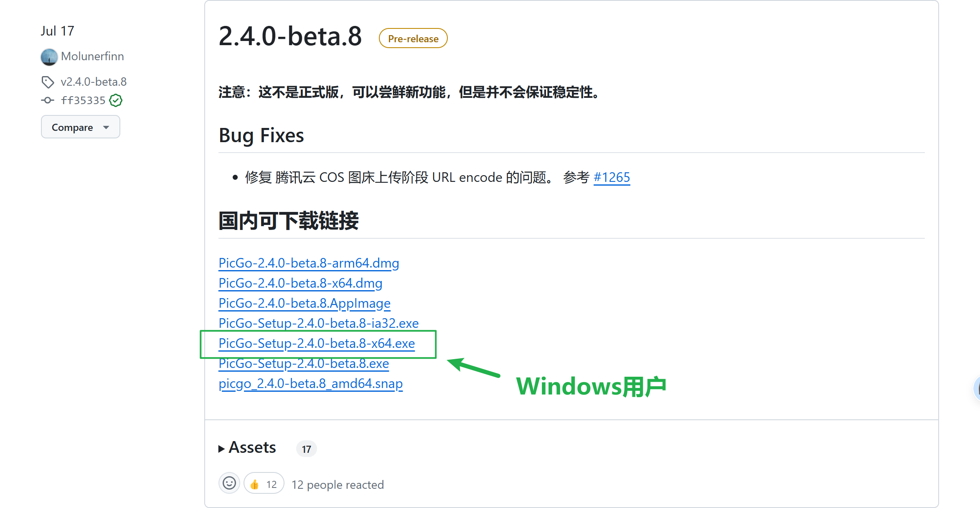The width and height of the screenshot is (980, 508).
Task: Download PicGo-Setup-2.4.0-beta.8-ia32.exe
Action: click(319, 323)
